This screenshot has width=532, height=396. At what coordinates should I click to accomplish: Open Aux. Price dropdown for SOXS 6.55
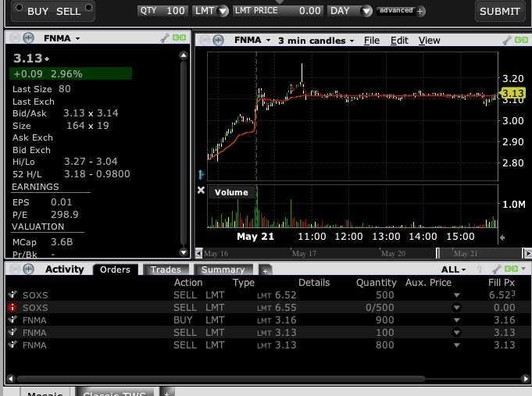[457, 308]
